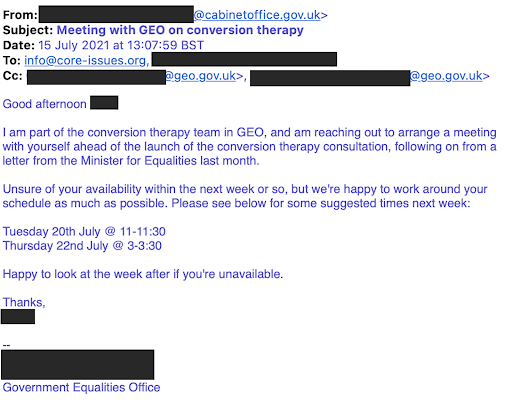Select the redacted recipient in the To line

pyautogui.click(x=244, y=59)
